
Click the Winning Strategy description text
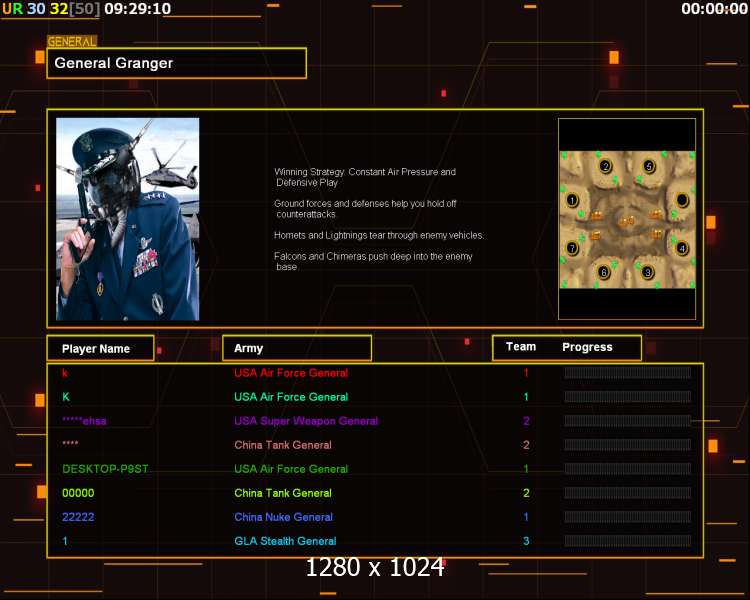[x=365, y=177]
